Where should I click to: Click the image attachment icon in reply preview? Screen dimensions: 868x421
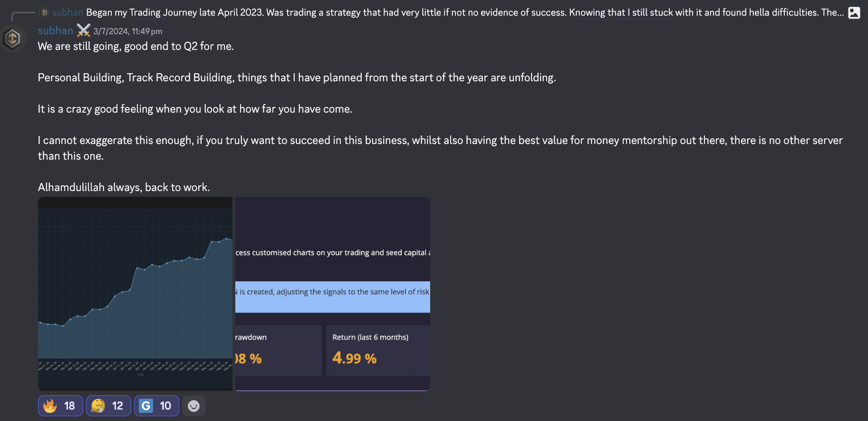(854, 13)
